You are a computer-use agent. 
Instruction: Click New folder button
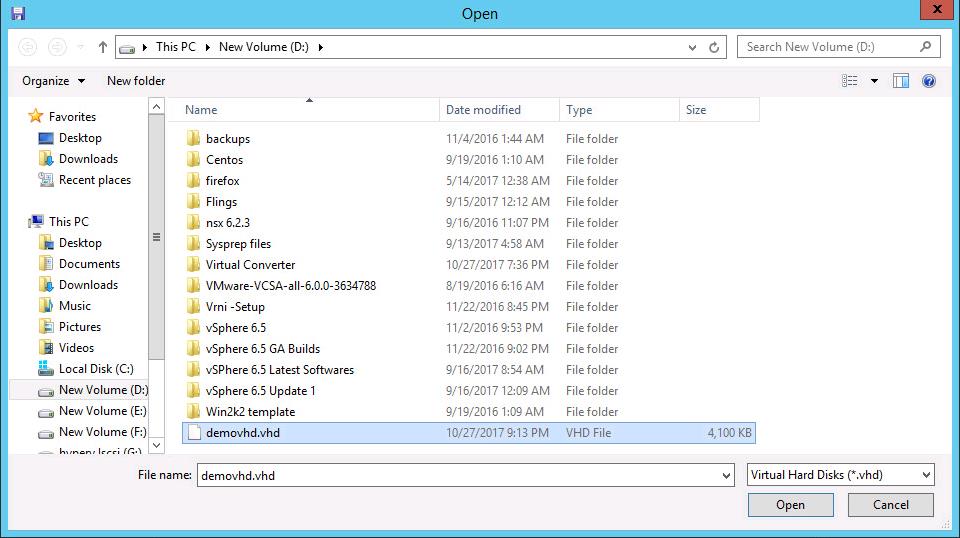click(136, 81)
